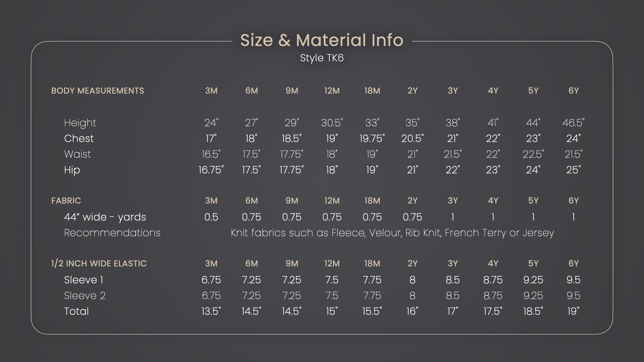
Task: Click the Waist row label
Action: point(77,154)
